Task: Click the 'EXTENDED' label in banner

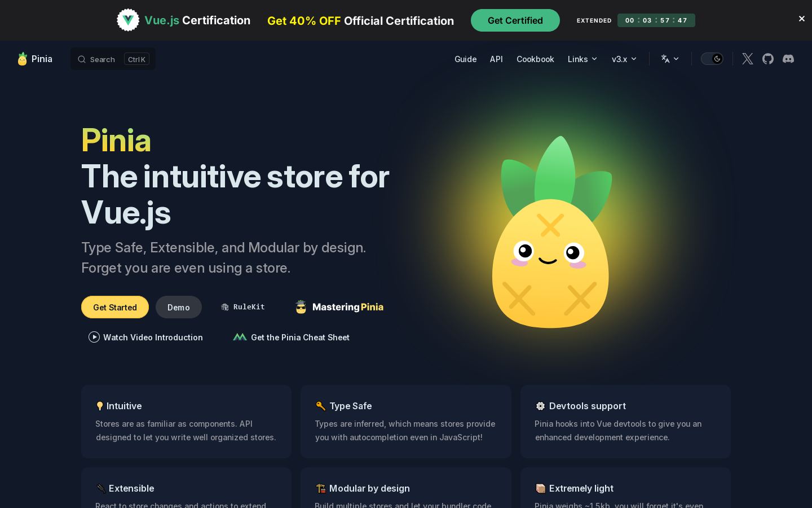Action: [x=594, y=20]
